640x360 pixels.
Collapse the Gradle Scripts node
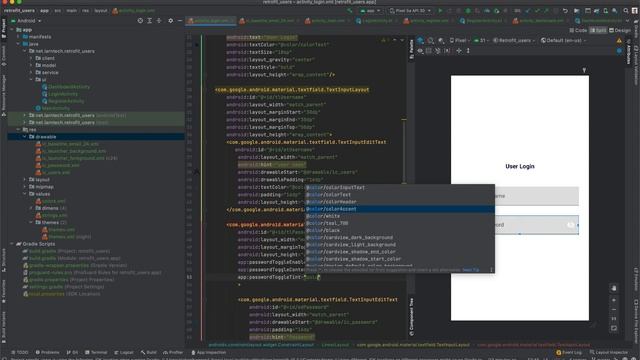(x=12, y=244)
